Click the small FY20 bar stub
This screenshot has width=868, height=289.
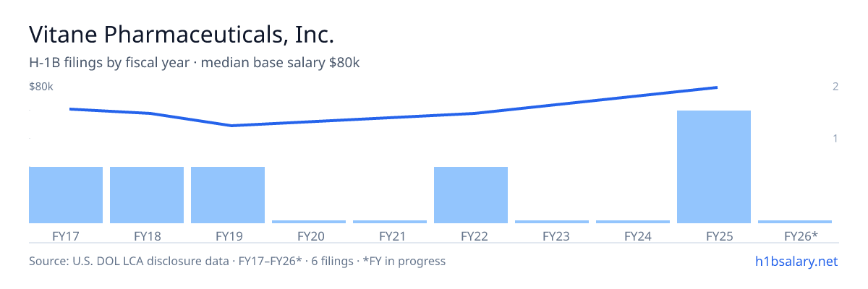tap(309, 222)
